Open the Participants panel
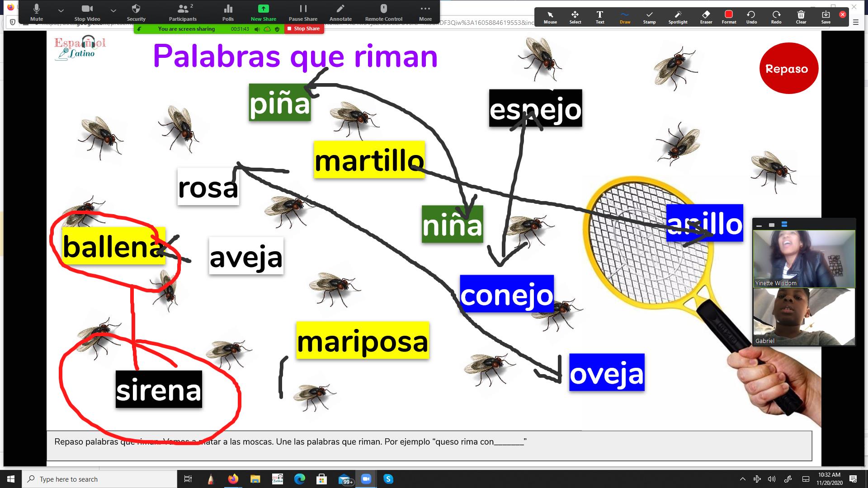868x488 pixels. (183, 12)
